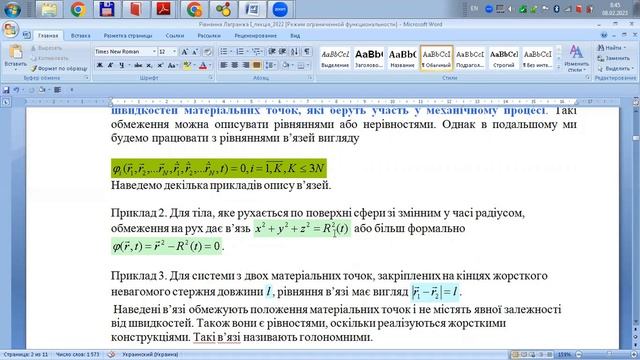The width and height of the screenshot is (640, 360).
Task: Save document from Quick Access Toolbar
Action: point(6,90)
